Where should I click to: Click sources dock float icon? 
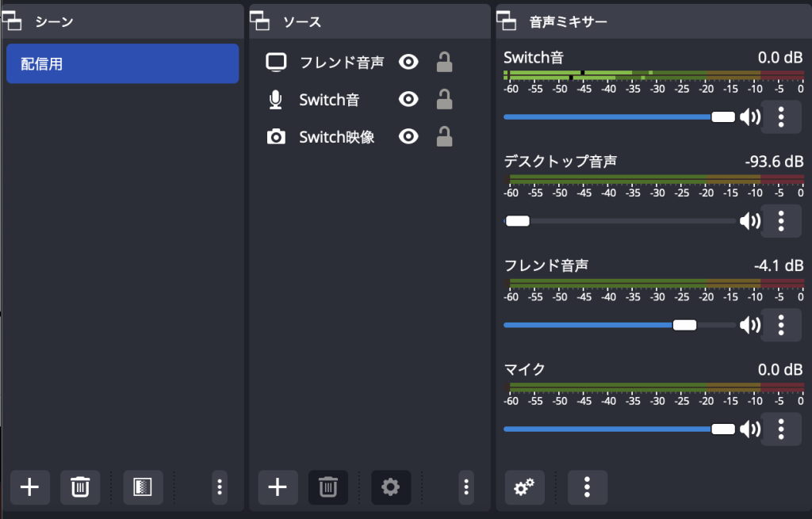[x=260, y=21]
